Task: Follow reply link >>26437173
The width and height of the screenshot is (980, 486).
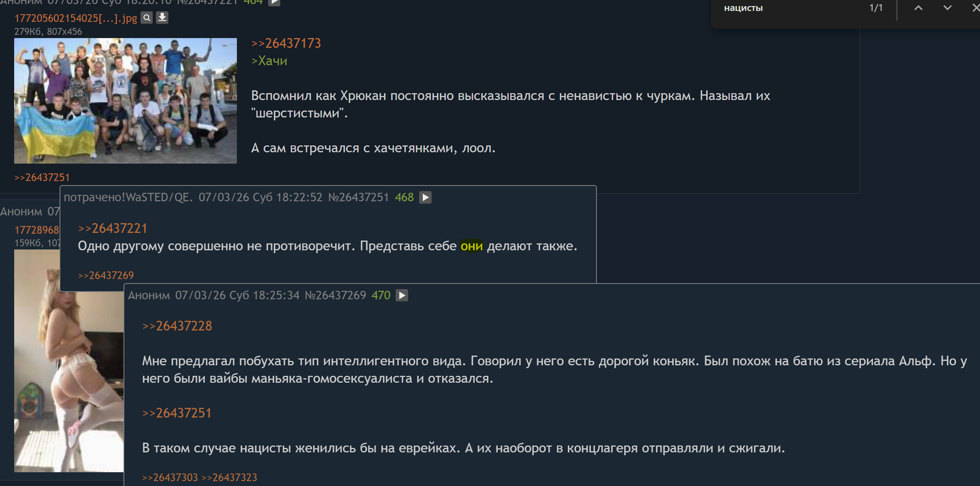Action: pyautogui.click(x=286, y=43)
